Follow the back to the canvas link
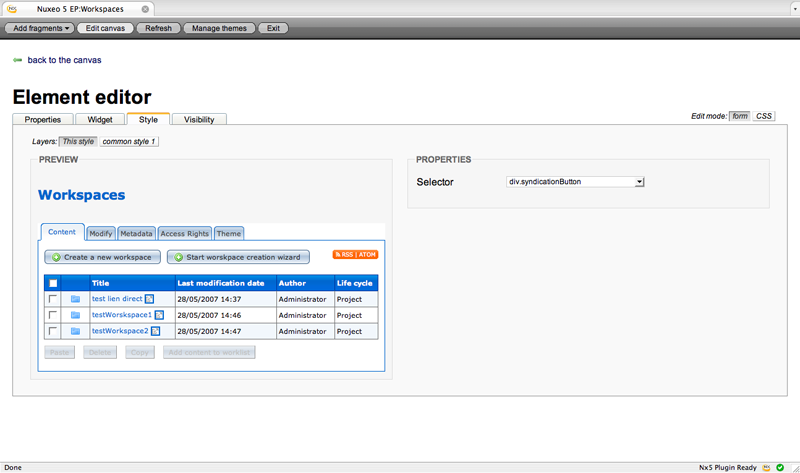The height and width of the screenshot is (473, 800). click(x=64, y=60)
